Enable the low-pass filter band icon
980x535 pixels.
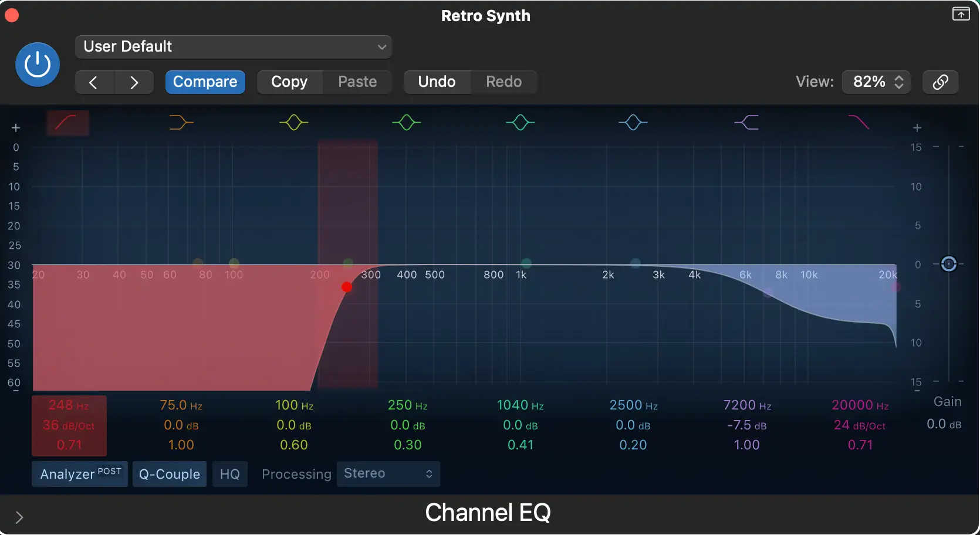click(x=859, y=123)
